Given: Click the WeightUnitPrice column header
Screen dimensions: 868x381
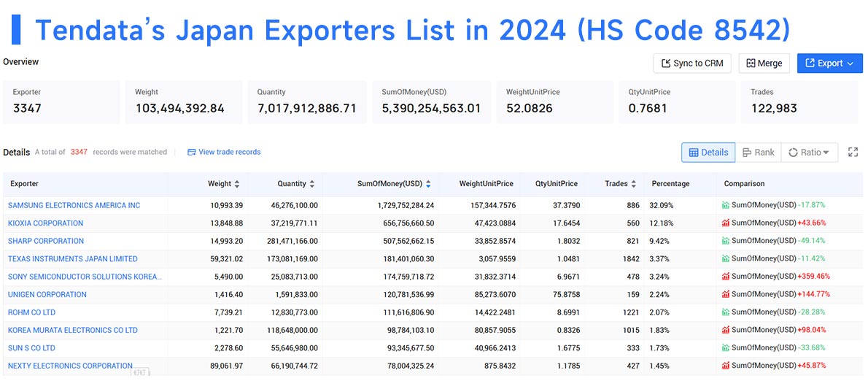Looking at the screenshot, I should click(486, 184).
